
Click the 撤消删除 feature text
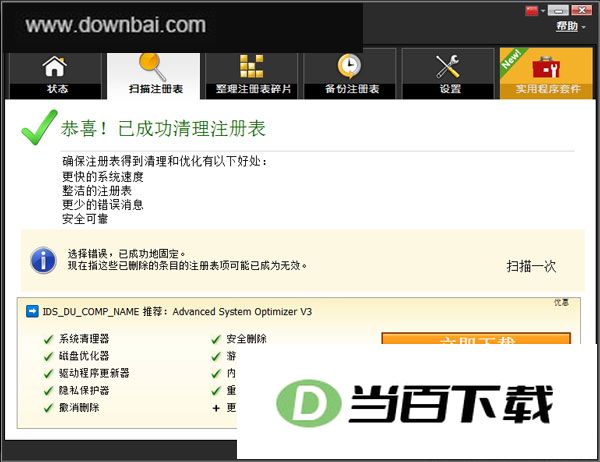[79, 408]
